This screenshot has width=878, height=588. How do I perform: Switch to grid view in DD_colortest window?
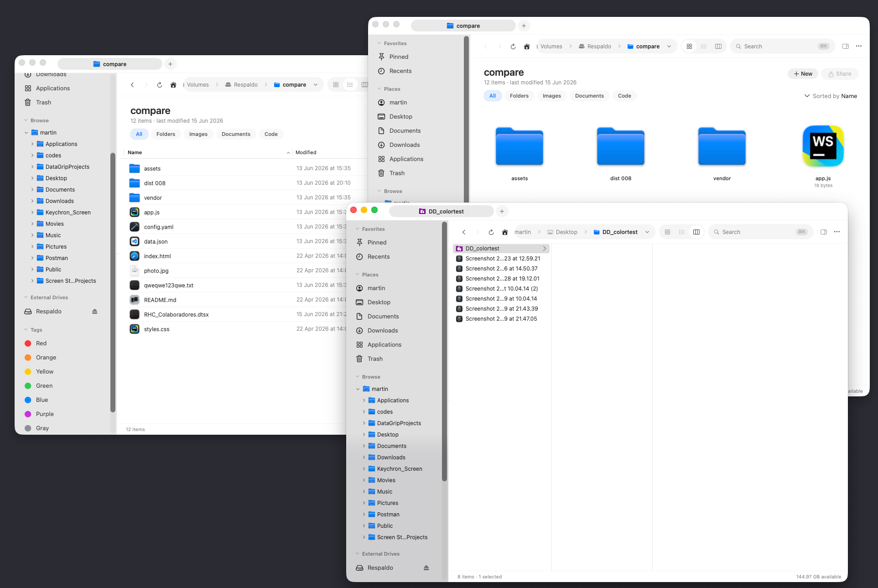(x=667, y=232)
